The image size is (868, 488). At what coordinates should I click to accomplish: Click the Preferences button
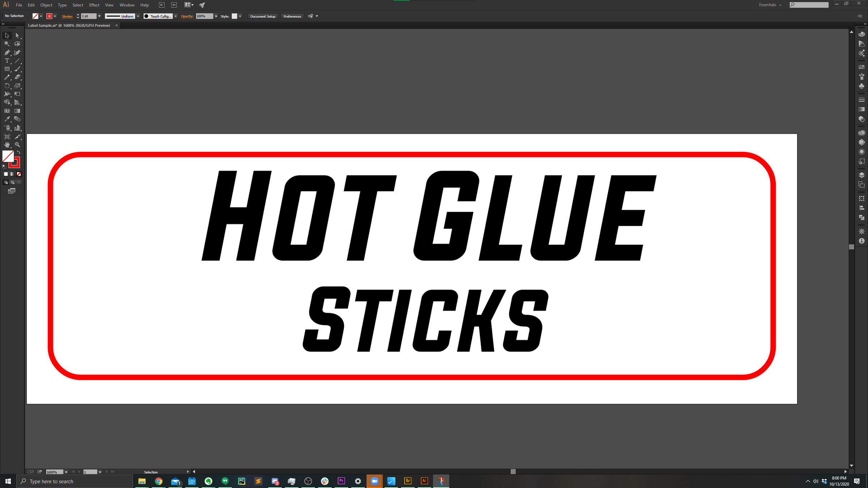pyautogui.click(x=292, y=16)
